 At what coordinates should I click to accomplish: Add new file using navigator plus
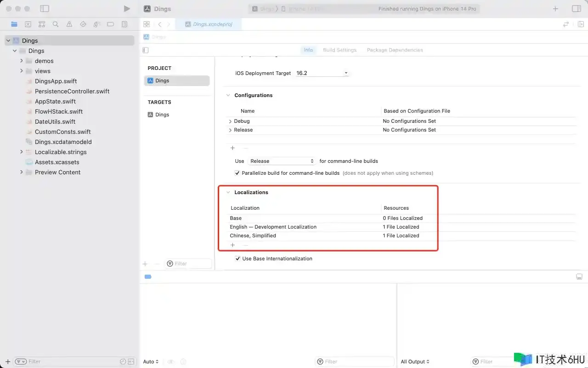pyautogui.click(x=8, y=362)
